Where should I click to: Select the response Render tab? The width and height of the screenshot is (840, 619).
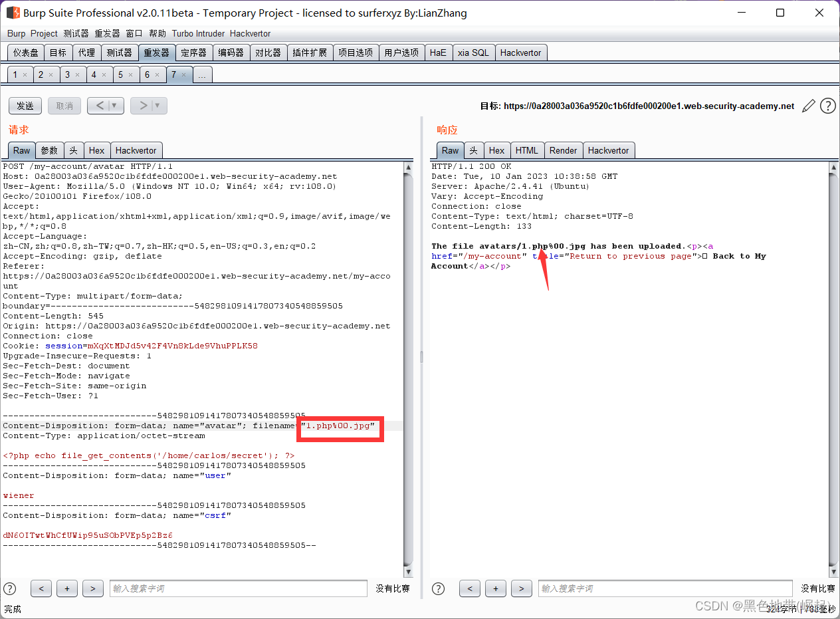(564, 150)
